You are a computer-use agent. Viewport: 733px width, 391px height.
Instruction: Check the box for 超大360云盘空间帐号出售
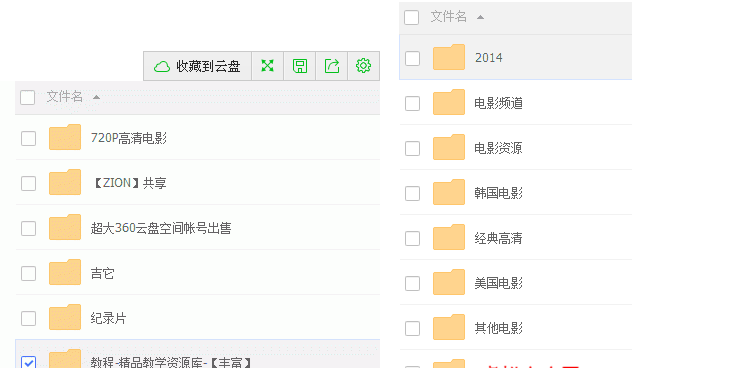[x=29, y=228]
